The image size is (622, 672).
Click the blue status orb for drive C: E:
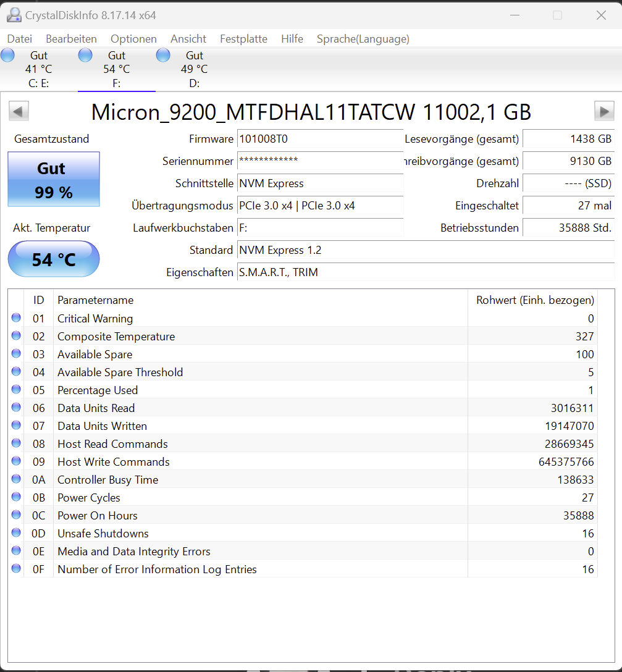(7, 56)
